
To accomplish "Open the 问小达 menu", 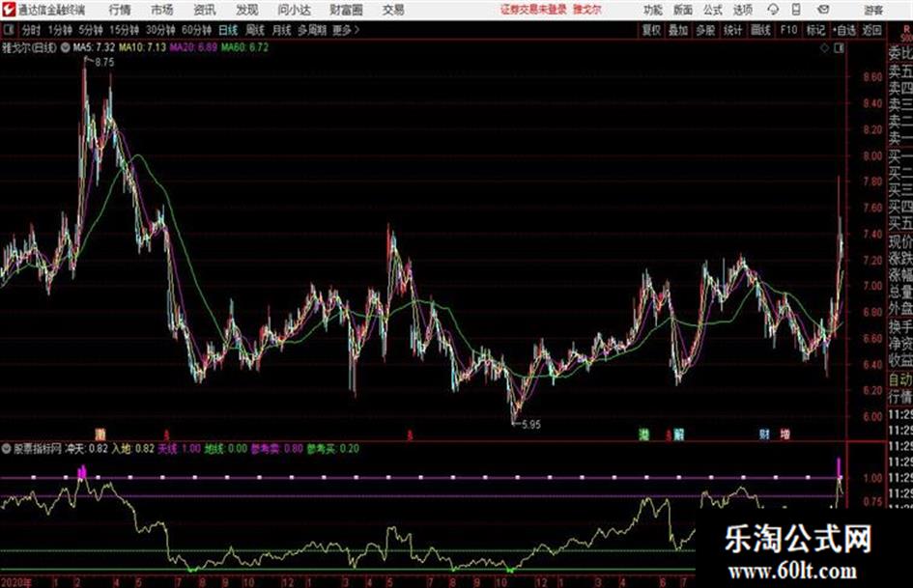I will tap(294, 10).
